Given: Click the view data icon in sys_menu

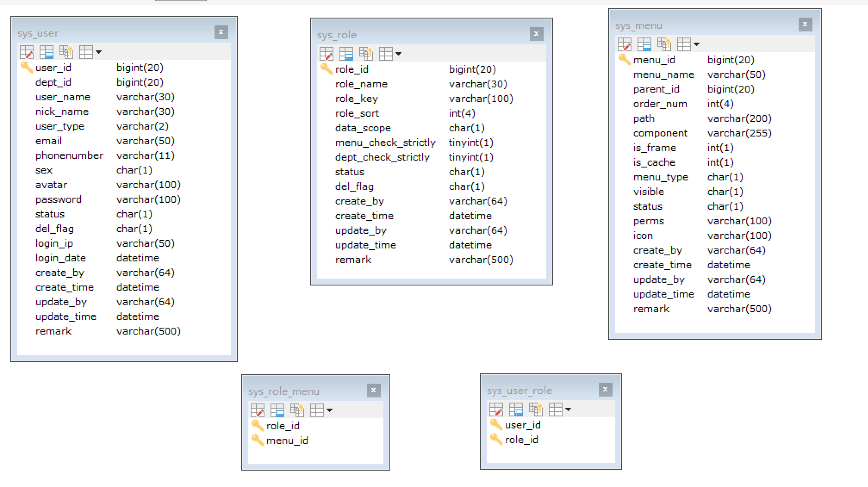Looking at the screenshot, I should pyautogui.click(x=644, y=44).
